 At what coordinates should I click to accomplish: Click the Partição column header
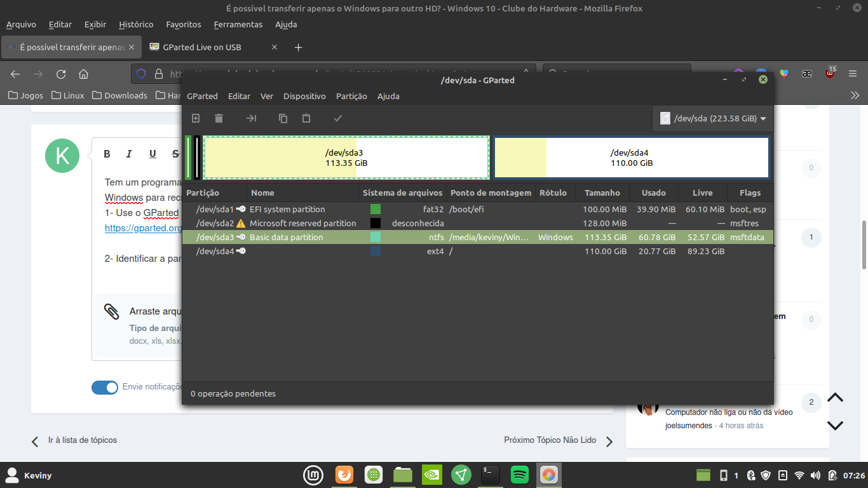click(x=215, y=193)
